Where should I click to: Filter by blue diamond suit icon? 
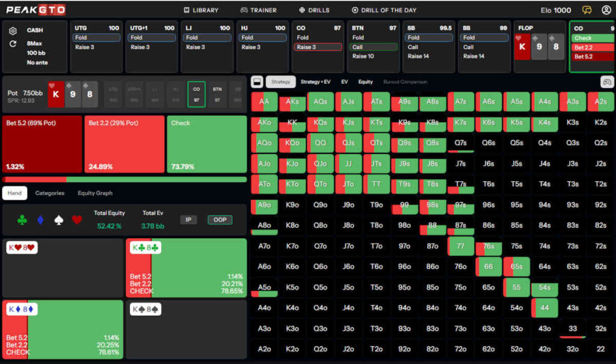pyautogui.click(x=40, y=220)
